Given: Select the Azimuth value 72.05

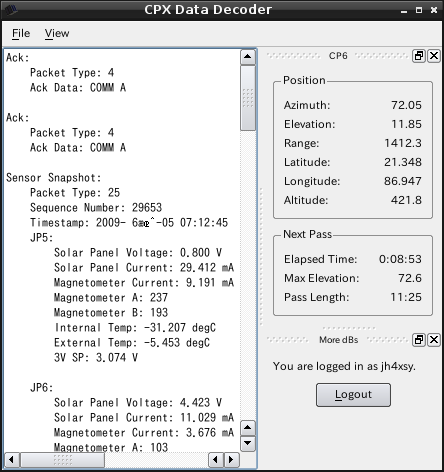Looking at the screenshot, I should 406,105.
